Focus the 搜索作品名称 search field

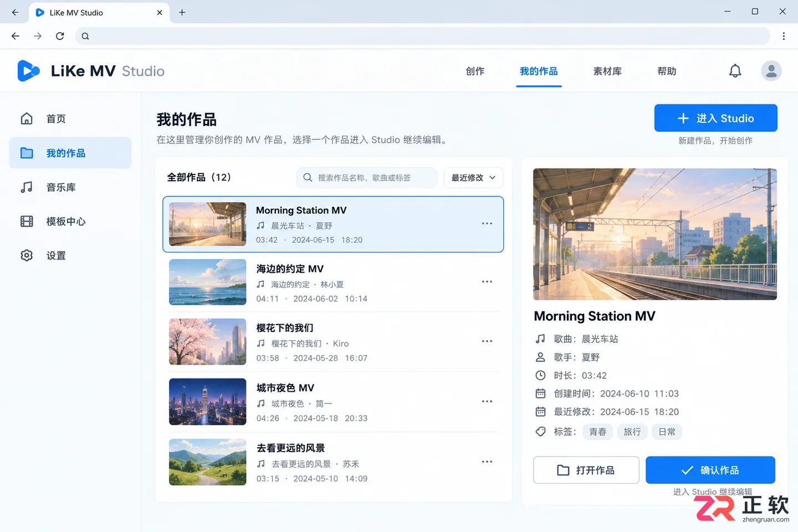[367, 177]
